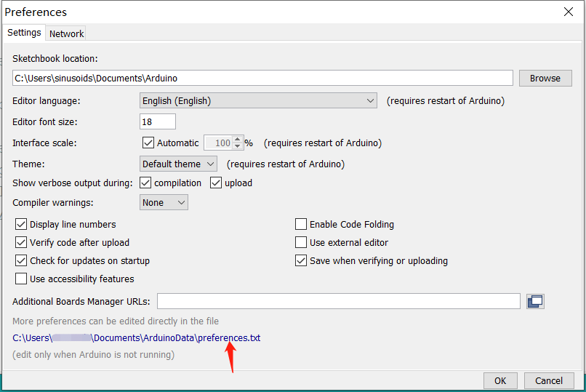This screenshot has height=392, width=586.
Task: Enable Use accessibility features checkbox
Action: [x=21, y=279]
